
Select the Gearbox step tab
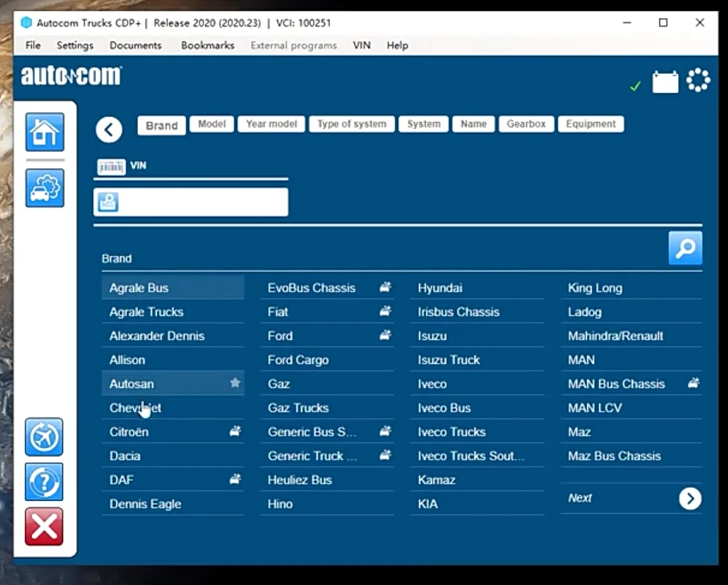pyautogui.click(x=526, y=124)
